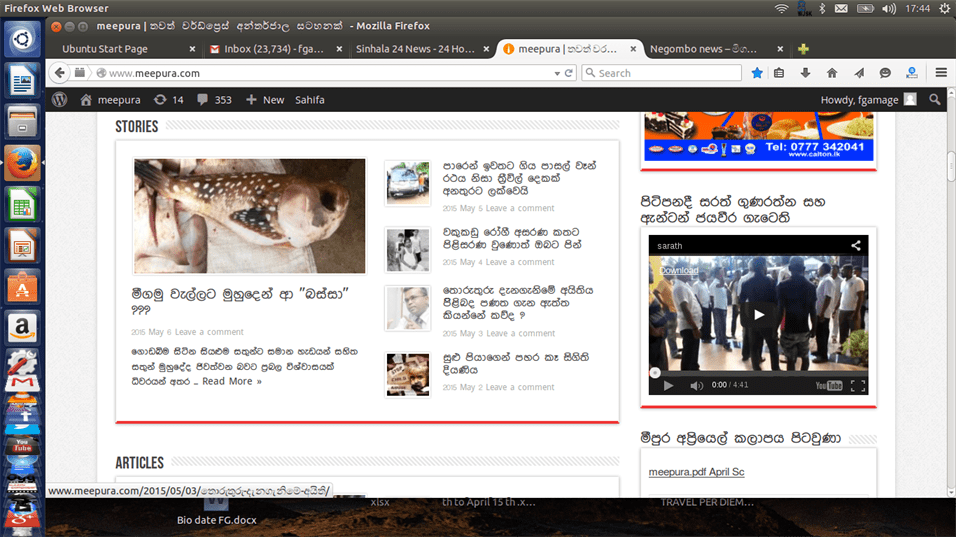Viewport: 956px width, 537px height.
Task: Open the bakery advertisement banner
Action: pyautogui.click(x=758, y=136)
